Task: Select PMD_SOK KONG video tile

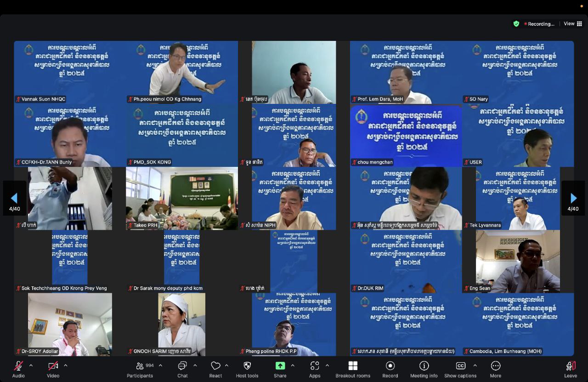Action: click(182, 135)
